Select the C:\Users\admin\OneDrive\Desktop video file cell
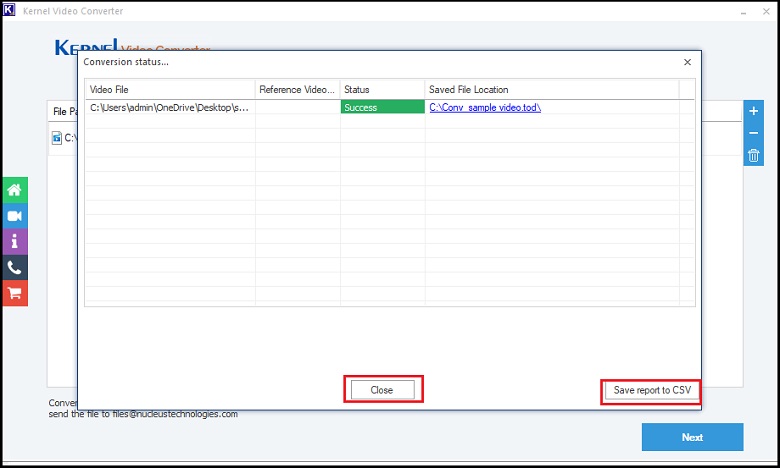This screenshot has height=468, width=780. [170, 107]
